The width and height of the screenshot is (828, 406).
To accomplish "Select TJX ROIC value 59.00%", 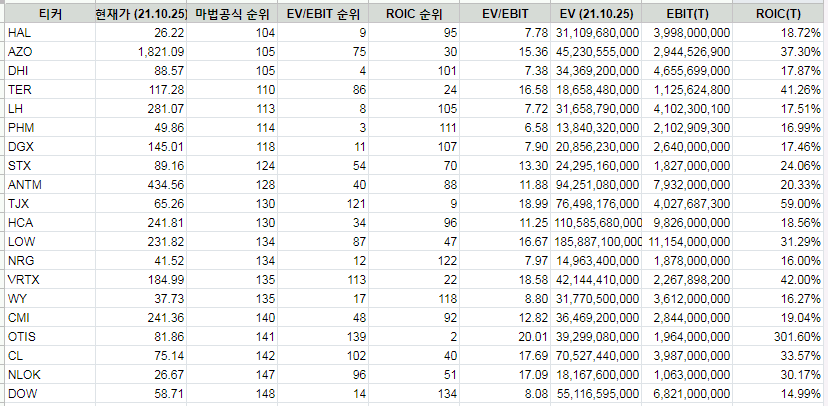I will tap(780, 204).
